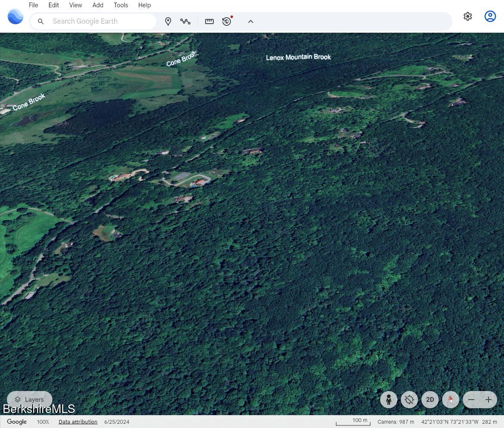This screenshot has height=428, width=504.
Task: Click the Google Earth globe logo
Action: click(x=15, y=16)
